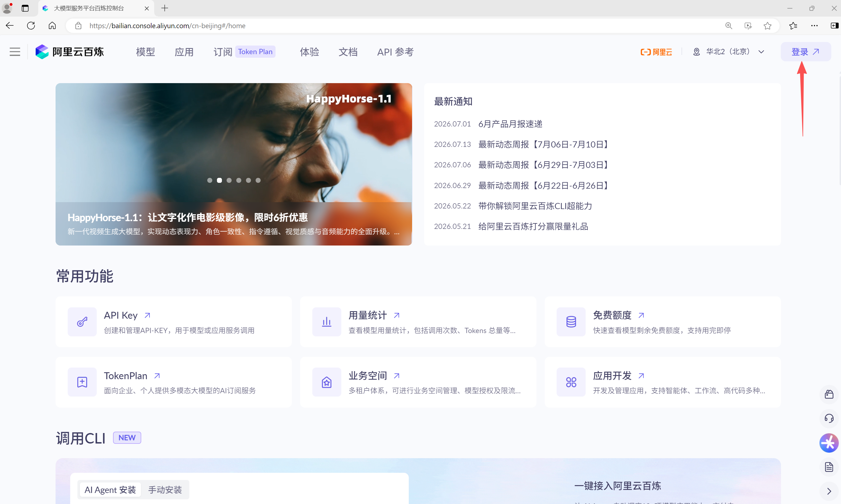The height and width of the screenshot is (504, 841).
Task: Click the API Key key icon
Action: pos(82,322)
